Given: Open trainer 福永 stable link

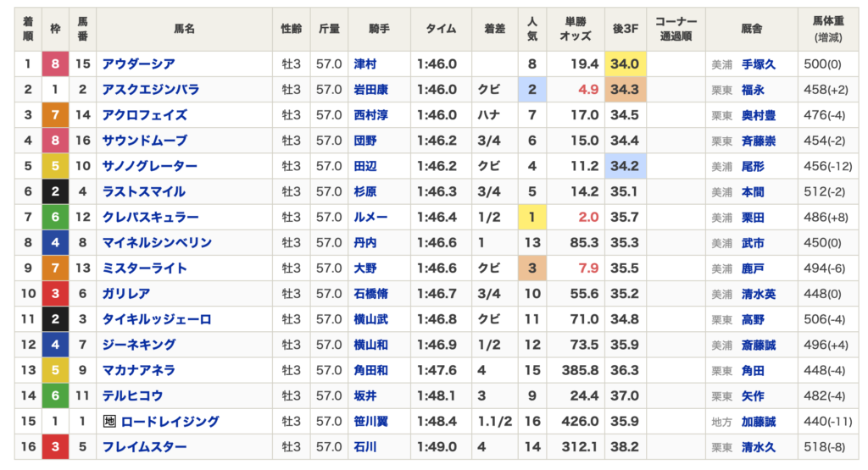Looking at the screenshot, I should [753, 90].
